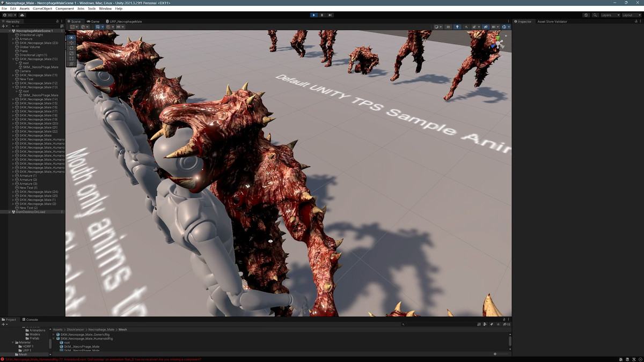Open Undo History with the clock icon
This screenshot has width=644, height=362.
pyautogui.click(x=586, y=15)
